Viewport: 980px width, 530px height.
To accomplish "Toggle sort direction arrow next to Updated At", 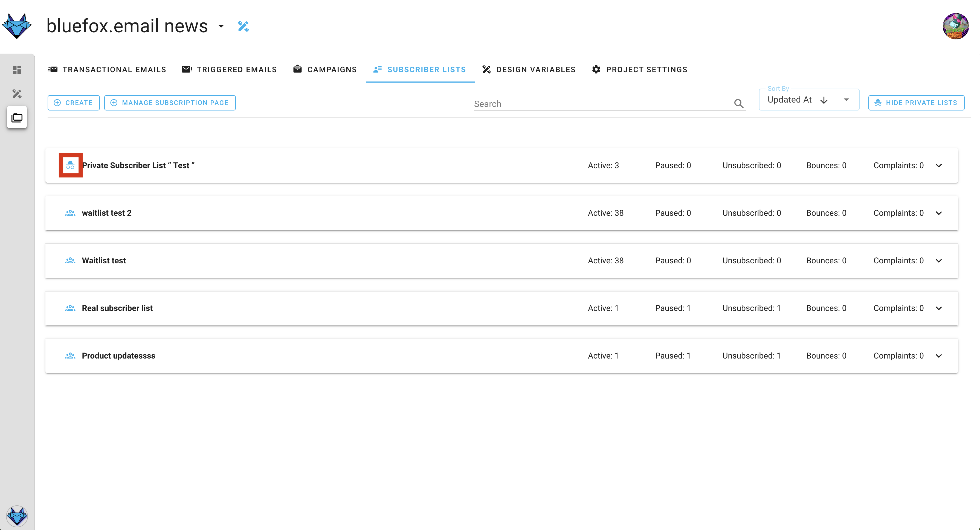I will tap(824, 100).
